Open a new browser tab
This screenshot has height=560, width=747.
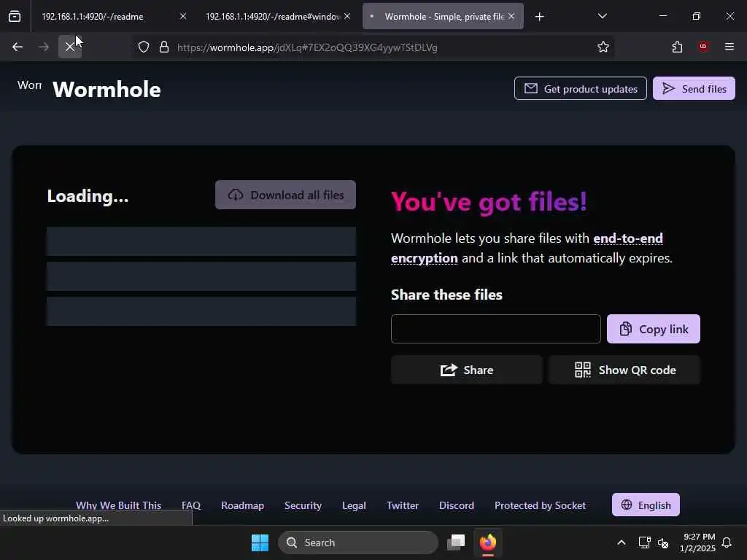[539, 17]
